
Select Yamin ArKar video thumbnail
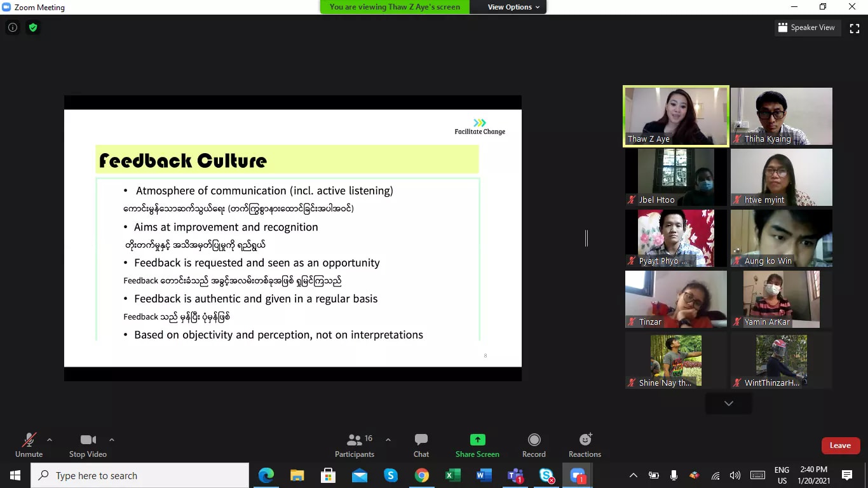781,299
